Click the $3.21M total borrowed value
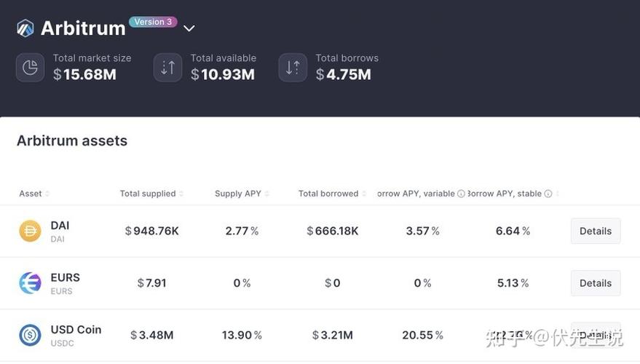The height and width of the screenshot is (364, 640). point(333,335)
